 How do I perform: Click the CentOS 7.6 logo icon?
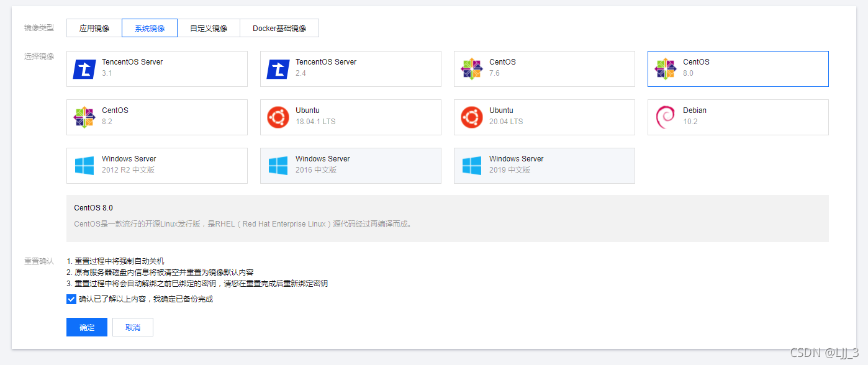(472, 69)
